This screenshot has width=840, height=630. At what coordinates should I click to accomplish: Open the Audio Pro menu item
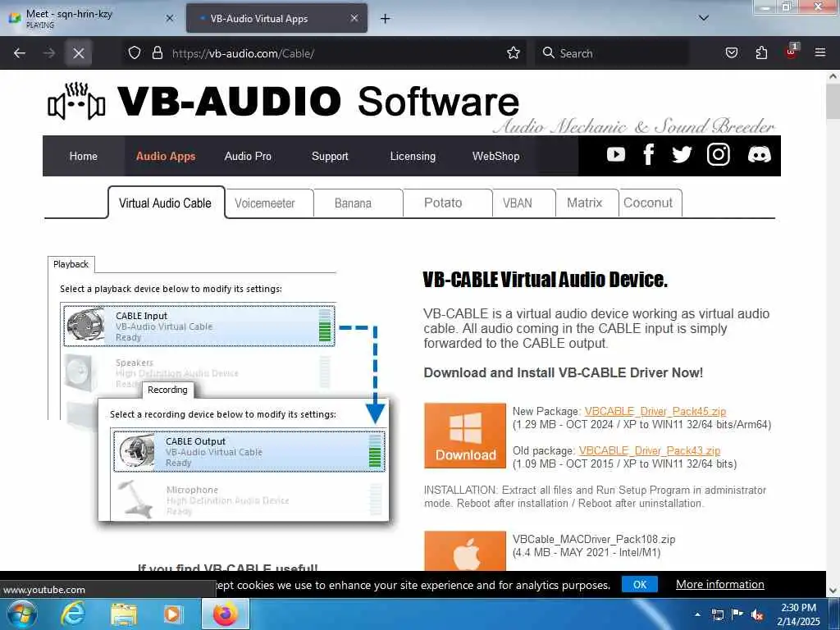[x=248, y=156]
